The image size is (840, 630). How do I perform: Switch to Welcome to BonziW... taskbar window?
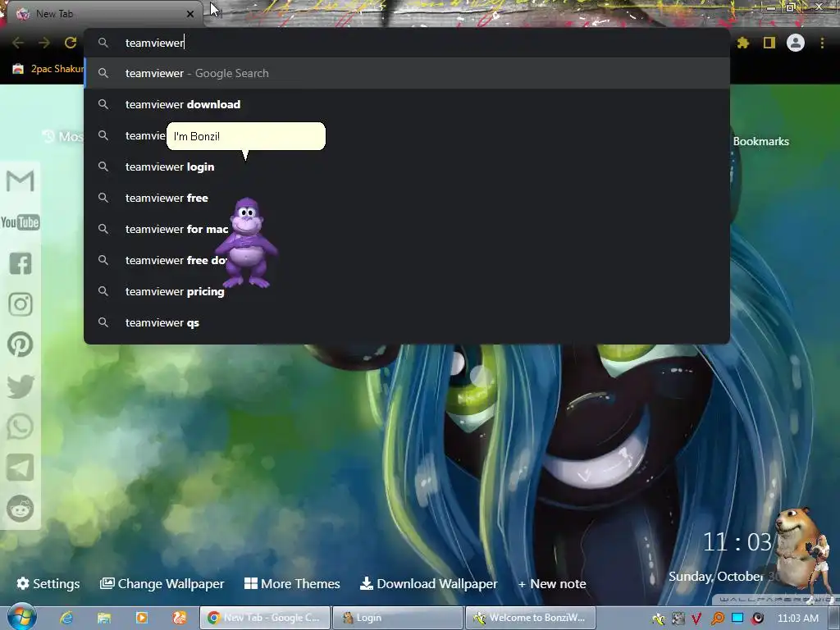pos(531,618)
